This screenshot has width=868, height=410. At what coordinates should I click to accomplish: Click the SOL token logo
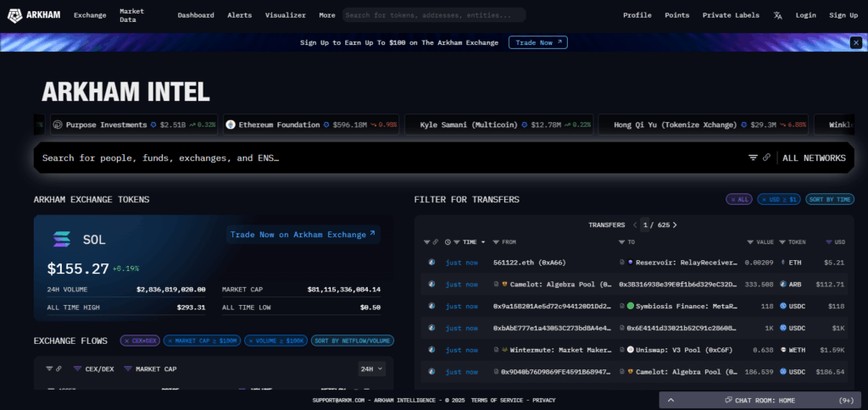point(62,240)
